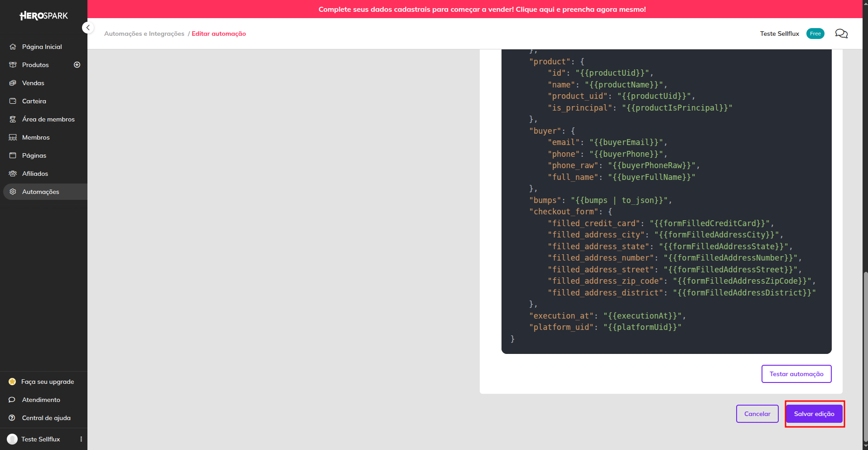This screenshot has width=868, height=450.
Task: Open the HeroSpark logo home link
Action: coord(43,16)
